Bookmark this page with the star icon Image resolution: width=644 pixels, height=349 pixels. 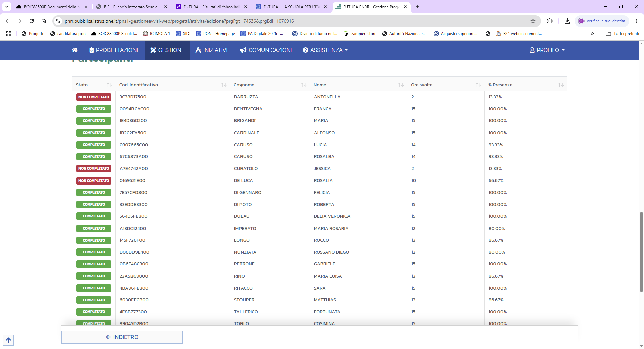533,21
